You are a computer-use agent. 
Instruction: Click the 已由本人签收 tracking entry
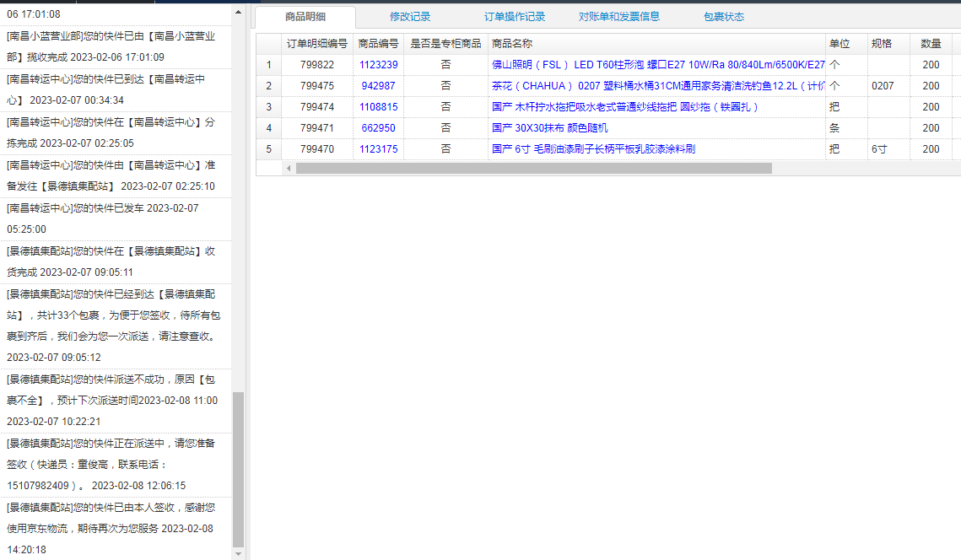click(116, 528)
